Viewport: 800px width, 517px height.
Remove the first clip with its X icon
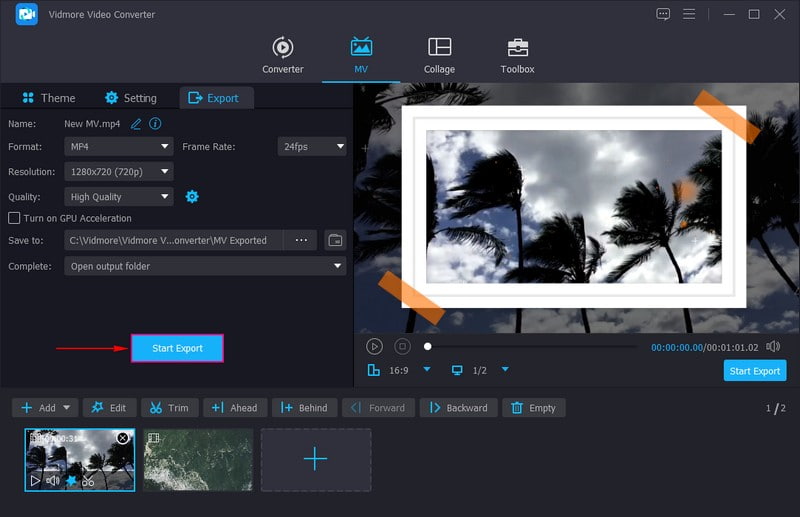point(122,438)
